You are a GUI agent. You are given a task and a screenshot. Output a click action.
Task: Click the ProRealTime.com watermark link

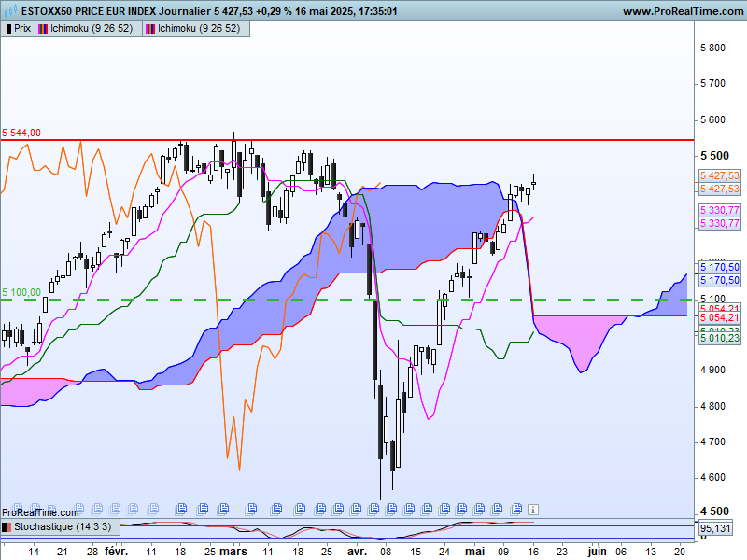click(40, 512)
